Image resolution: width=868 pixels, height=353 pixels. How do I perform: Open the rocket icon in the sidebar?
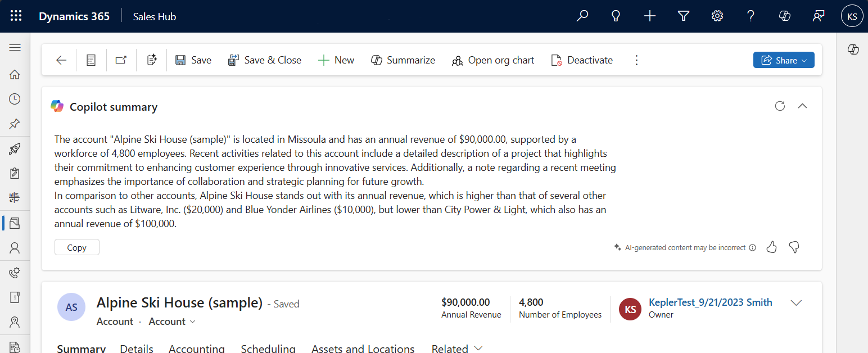point(15,149)
